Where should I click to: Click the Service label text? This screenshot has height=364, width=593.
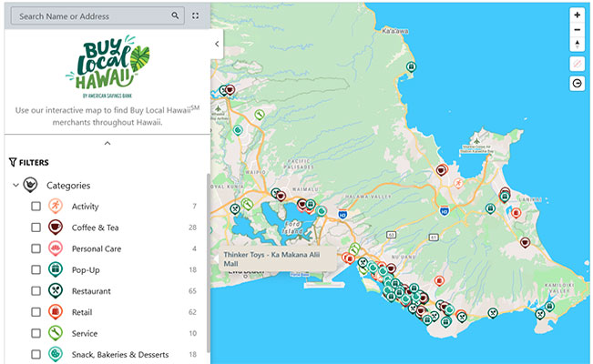(85, 333)
